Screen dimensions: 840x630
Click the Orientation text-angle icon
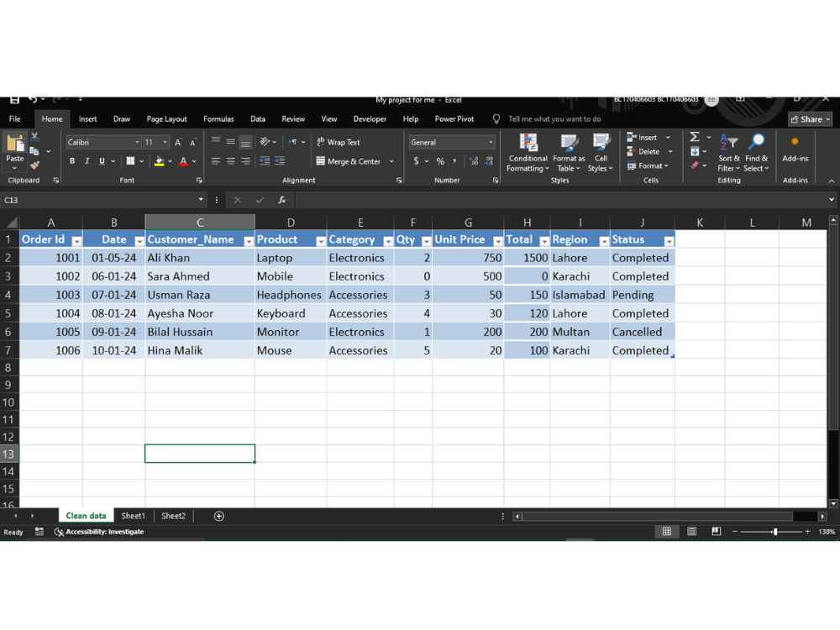(x=265, y=142)
